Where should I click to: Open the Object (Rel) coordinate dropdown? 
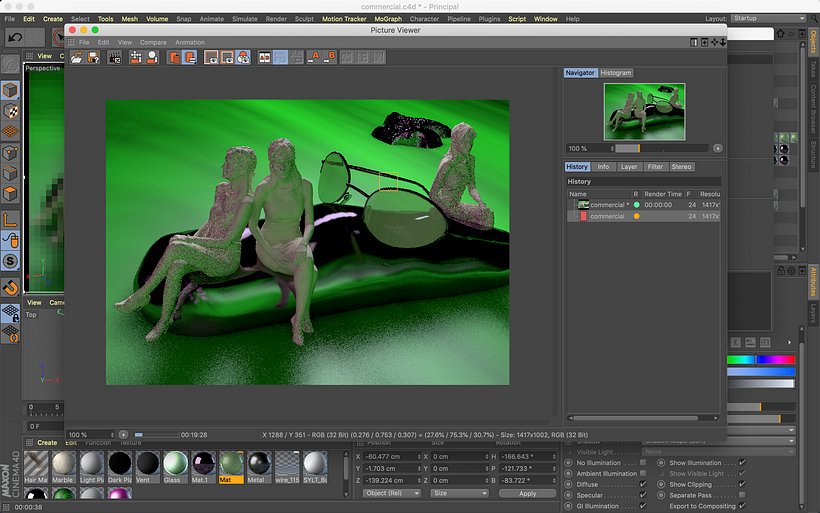[x=392, y=493]
